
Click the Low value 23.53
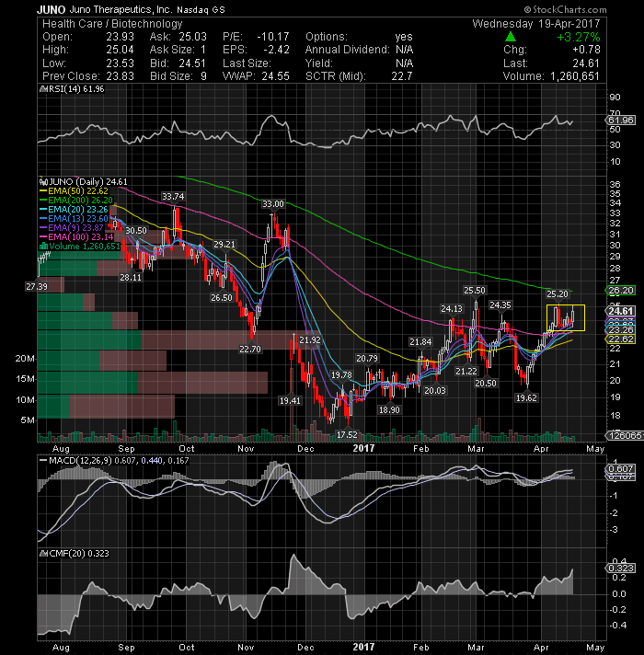[120, 63]
